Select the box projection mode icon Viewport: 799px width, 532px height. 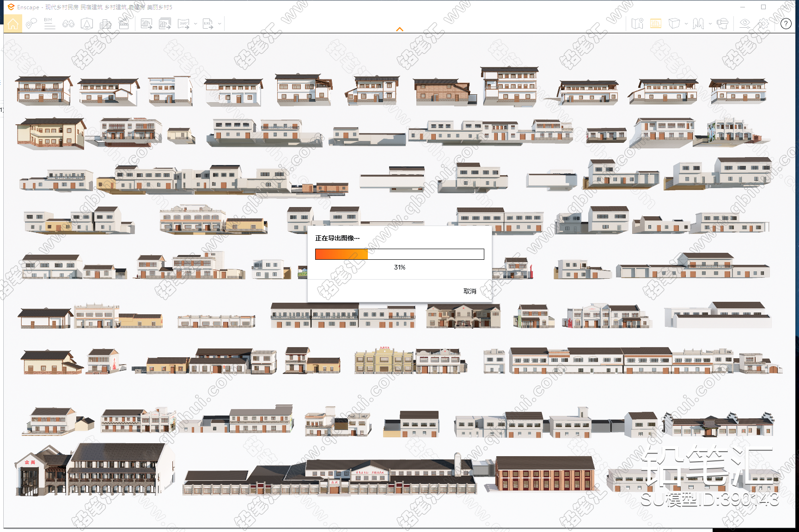click(675, 24)
